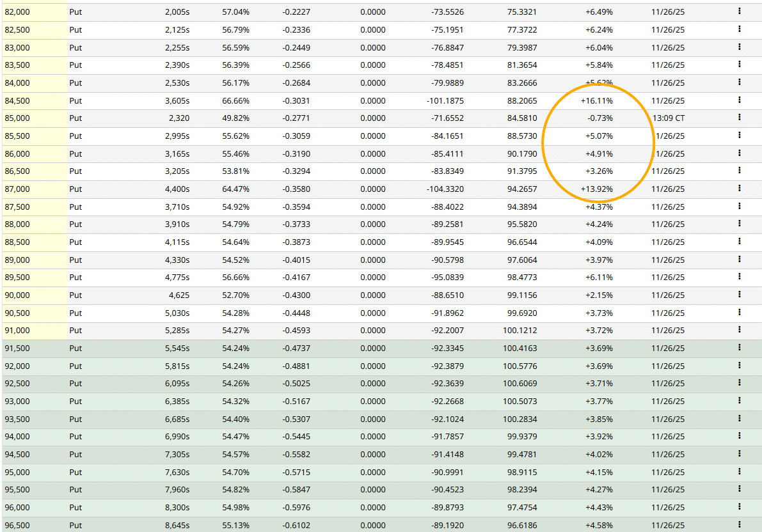Click the 100.5776 vega value
The width and height of the screenshot is (762, 532).
coord(520,366)
